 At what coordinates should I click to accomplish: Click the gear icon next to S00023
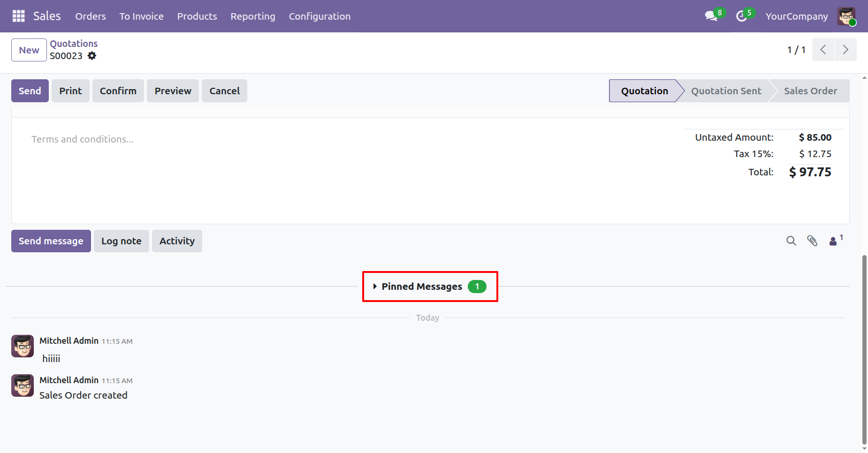92,56
